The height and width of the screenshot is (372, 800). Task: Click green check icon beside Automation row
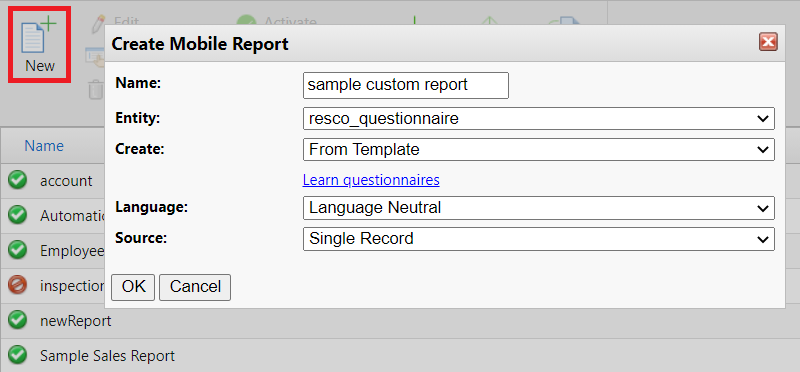(x=17, y=215)
